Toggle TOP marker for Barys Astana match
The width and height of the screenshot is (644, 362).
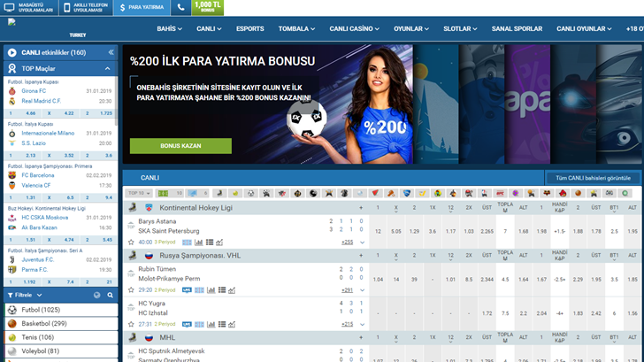pos(131,225)
